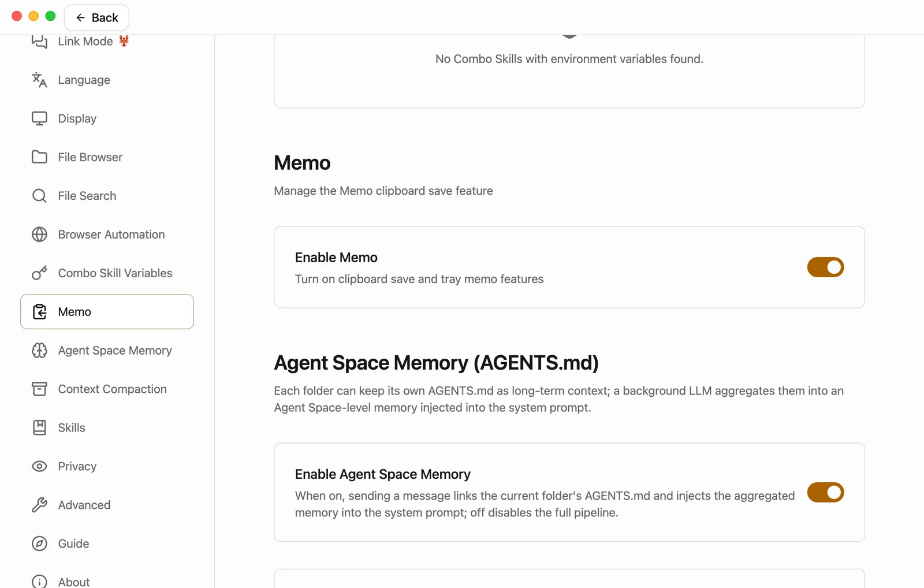
Task: Click the Skills bookmark icon
Action: 39,427
